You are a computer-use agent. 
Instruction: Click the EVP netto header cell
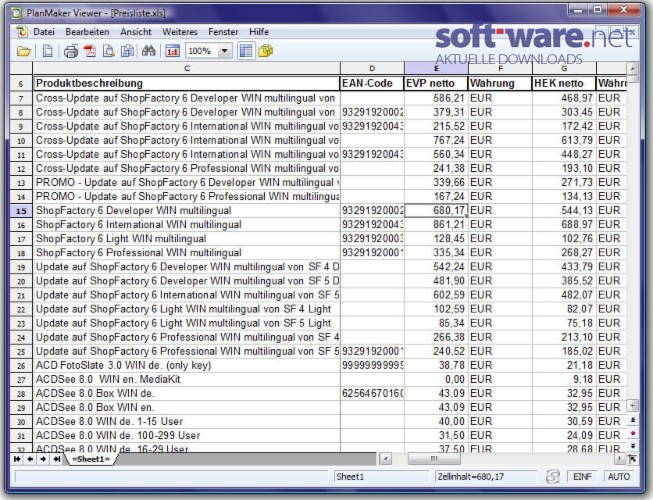(436, 83)
